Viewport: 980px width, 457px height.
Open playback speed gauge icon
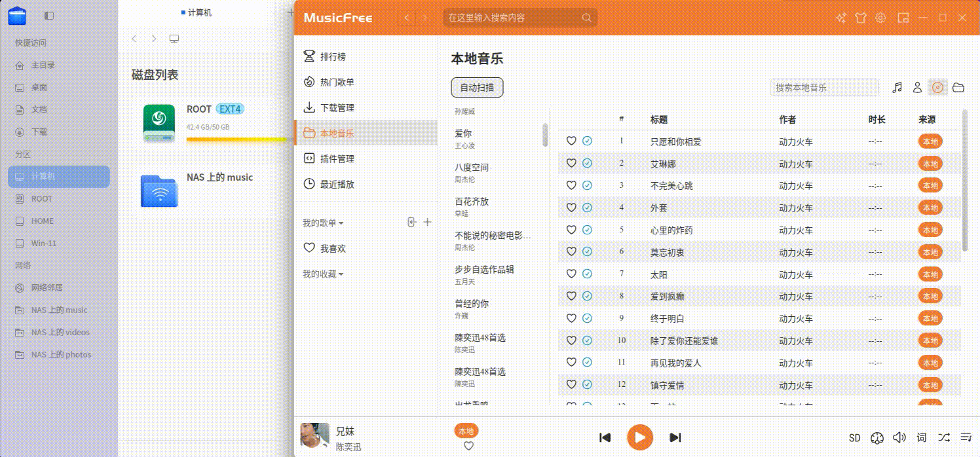[x=878, y=437]
